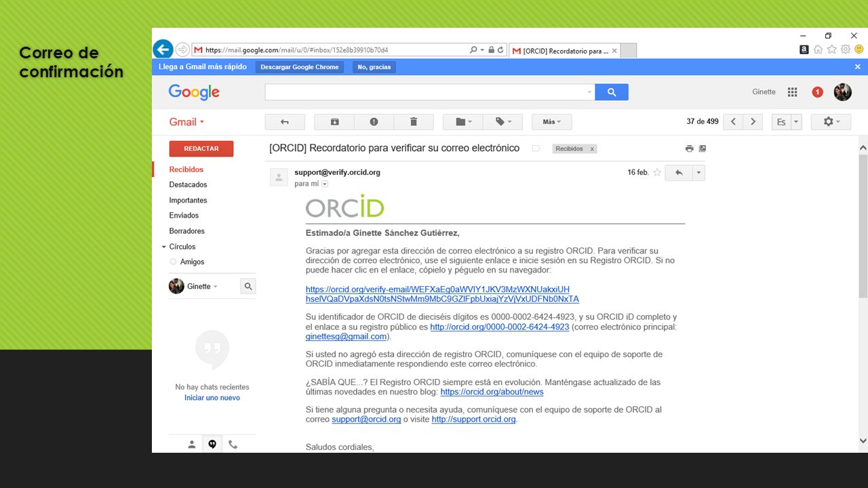Viewport: 868px width, 488px height.
Task: Click the blue Gmail search button
Action: click(x=612, y=92)
